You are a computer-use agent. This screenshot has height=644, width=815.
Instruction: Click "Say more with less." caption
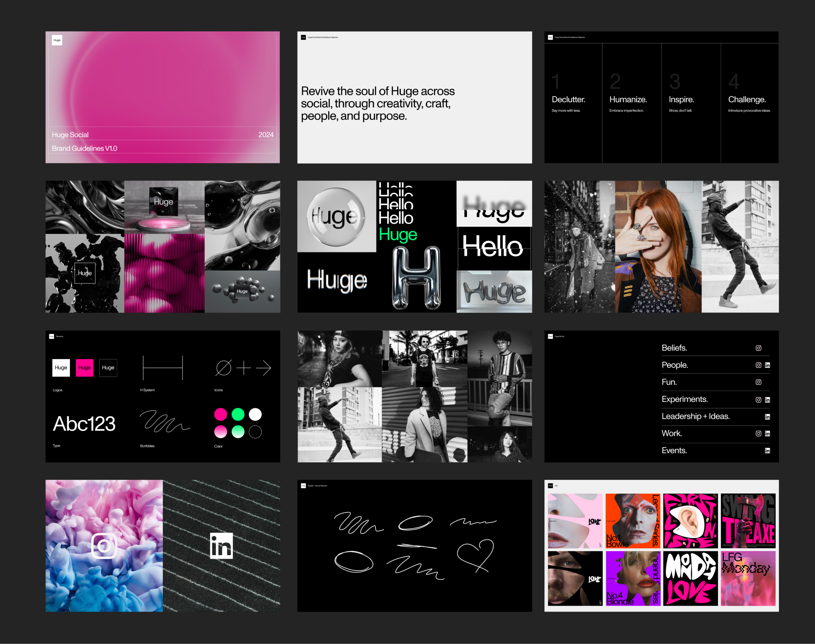tap(566, 110)
